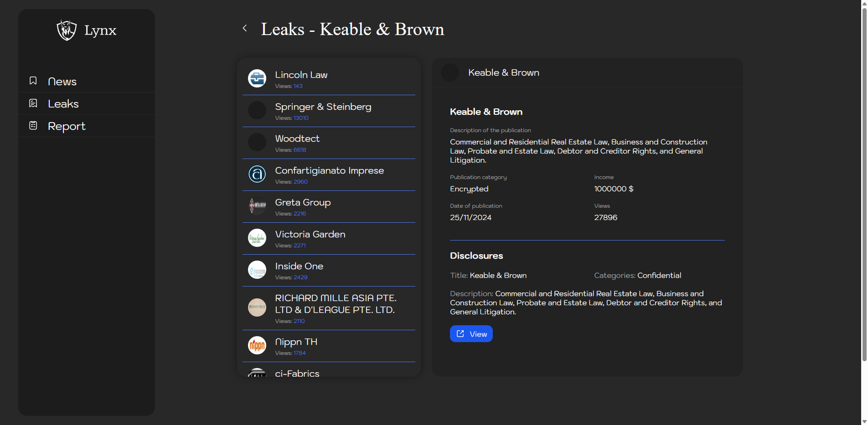Click the Greta Group logo

click(257, 206)
